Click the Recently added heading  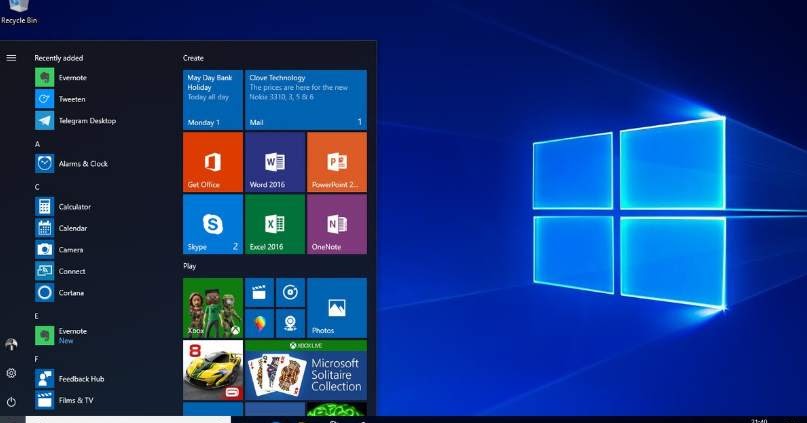click(x=59, y=58)
